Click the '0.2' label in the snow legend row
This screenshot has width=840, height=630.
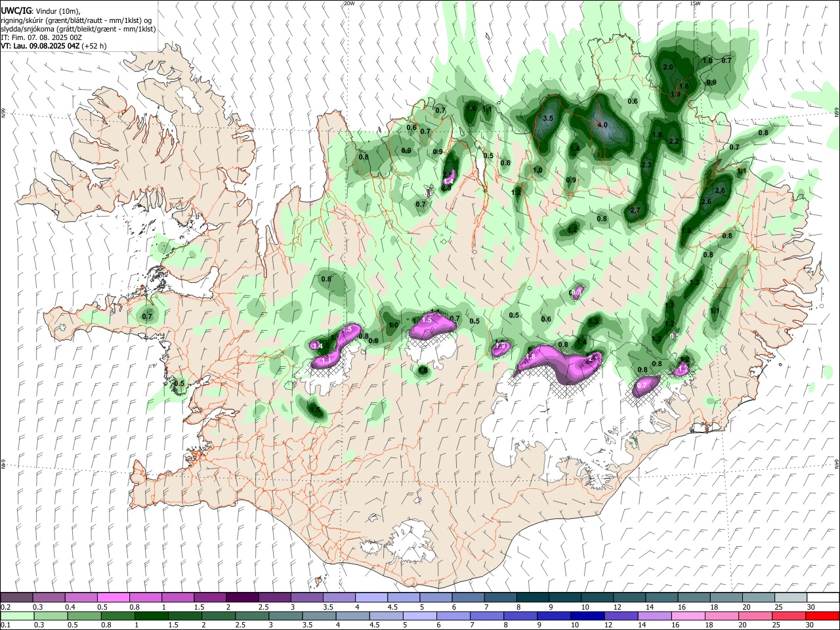point(6,607)
